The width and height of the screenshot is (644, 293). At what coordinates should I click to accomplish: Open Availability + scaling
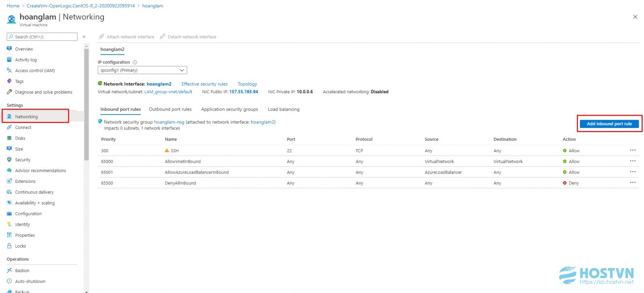click(35, 203)
